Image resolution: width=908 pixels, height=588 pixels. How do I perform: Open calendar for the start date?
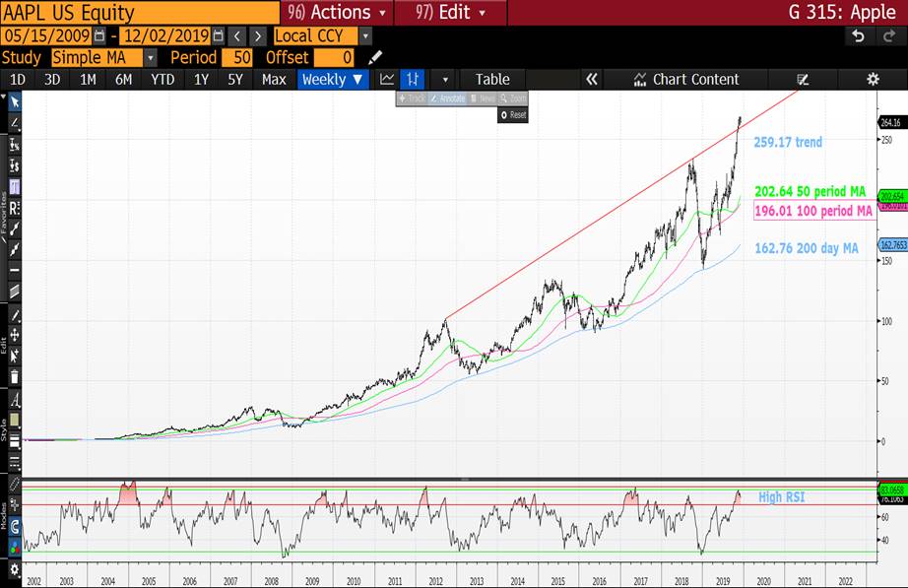click(99, 36)
